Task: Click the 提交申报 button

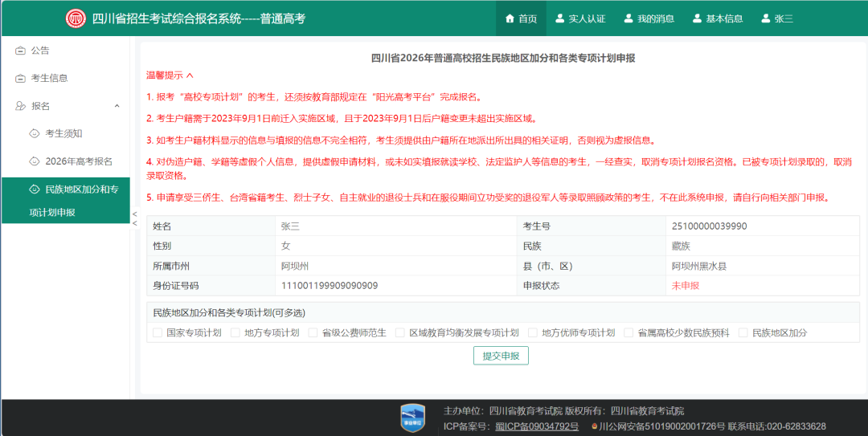Action: (x=501, y=356)
